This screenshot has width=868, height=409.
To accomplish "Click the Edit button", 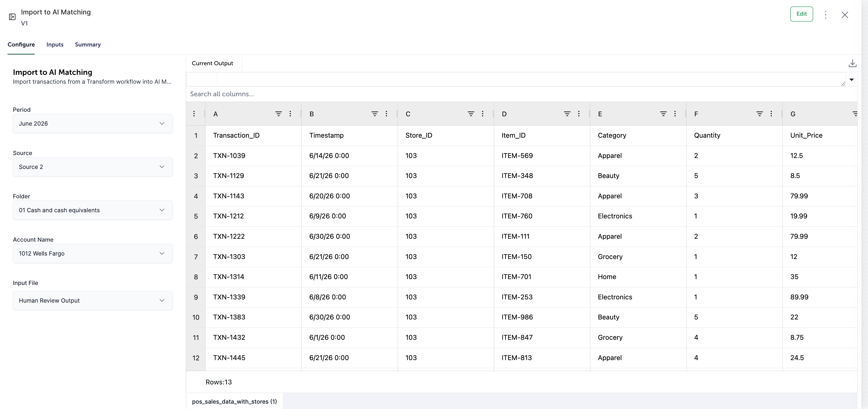I will 801,14.
